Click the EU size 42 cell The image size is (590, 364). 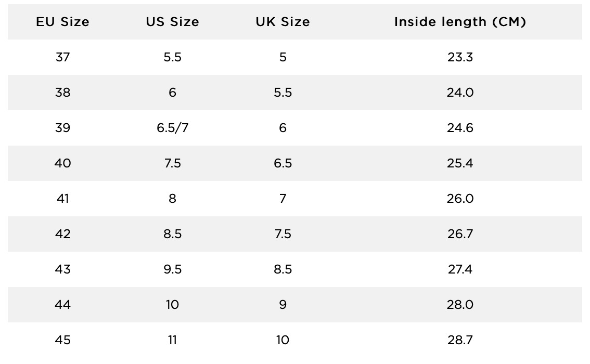62,234
